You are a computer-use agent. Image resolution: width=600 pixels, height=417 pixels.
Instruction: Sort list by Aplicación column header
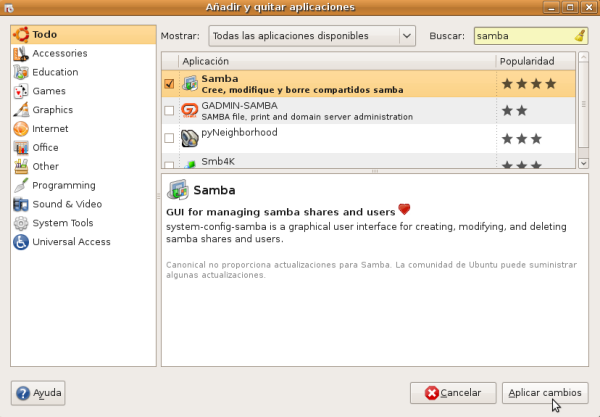coord(337,62)
